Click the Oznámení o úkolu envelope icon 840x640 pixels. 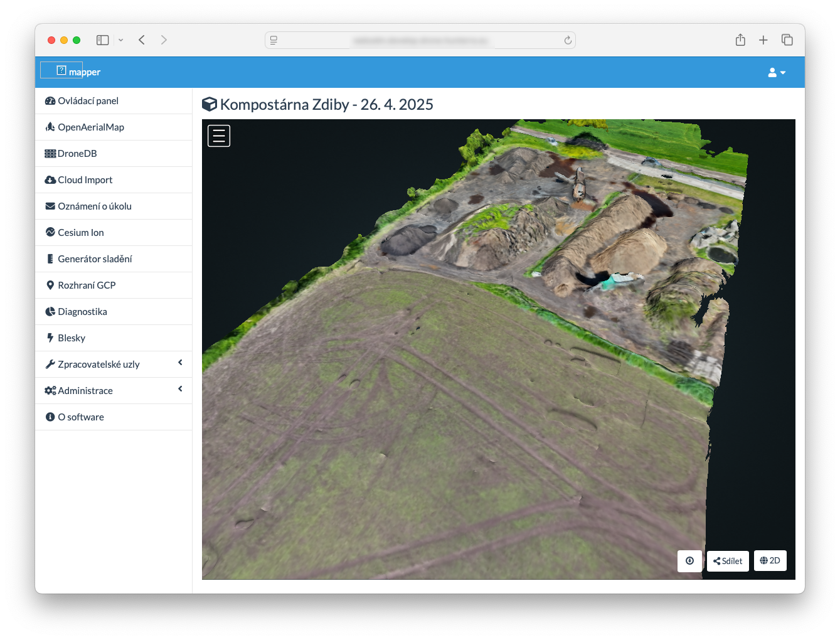click(x=50, y=206)
